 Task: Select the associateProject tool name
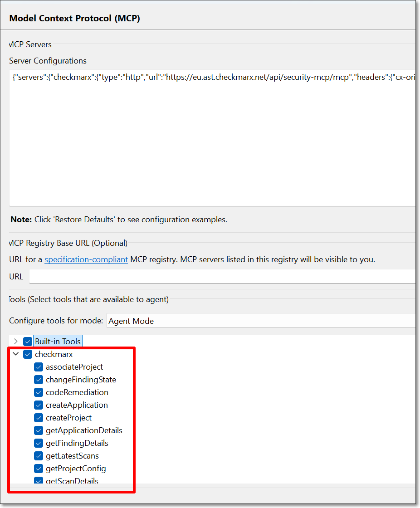coord(74,367)
